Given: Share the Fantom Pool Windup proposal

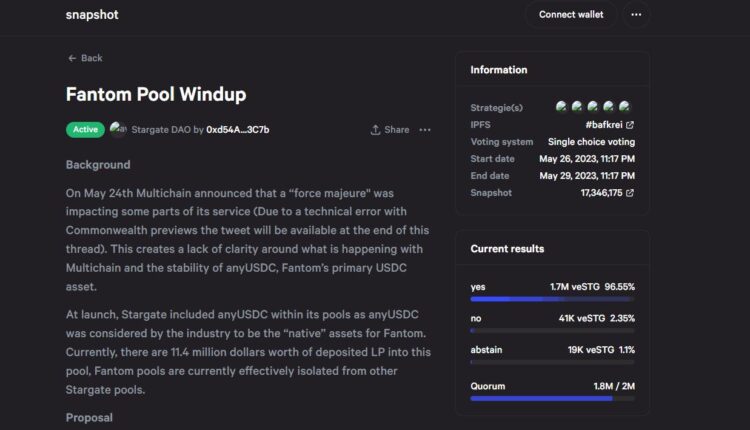Looking at the screenshot, I should coord(390,130).
